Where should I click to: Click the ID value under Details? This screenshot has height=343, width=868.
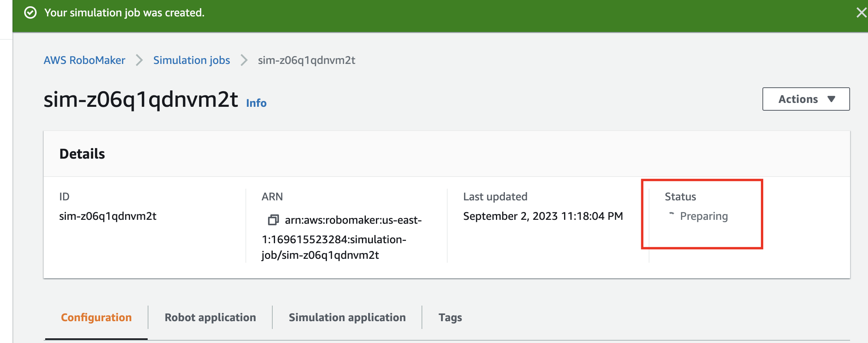pyautogui.click(x=108, y=216)
